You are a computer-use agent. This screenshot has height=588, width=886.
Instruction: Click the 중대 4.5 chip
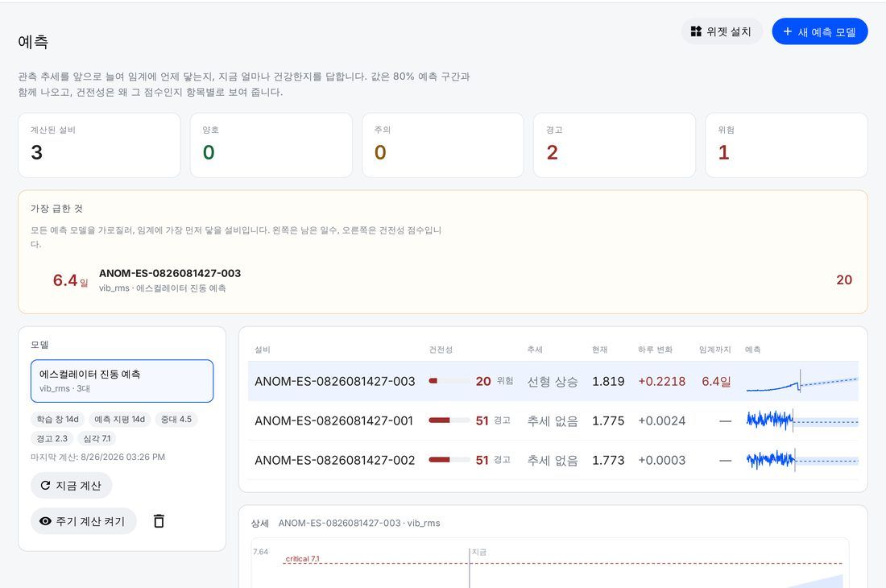click(x=176, y=419)
